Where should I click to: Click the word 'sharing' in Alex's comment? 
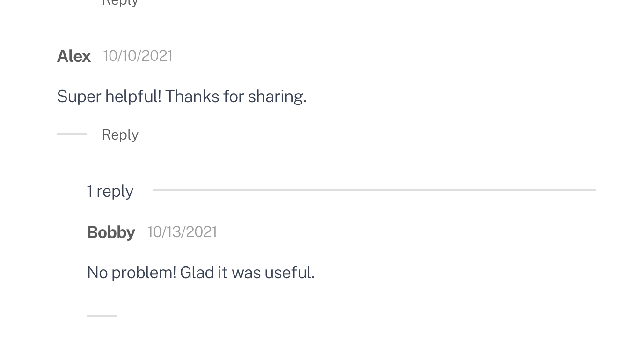pyautogui.click(x=276, y=96)
